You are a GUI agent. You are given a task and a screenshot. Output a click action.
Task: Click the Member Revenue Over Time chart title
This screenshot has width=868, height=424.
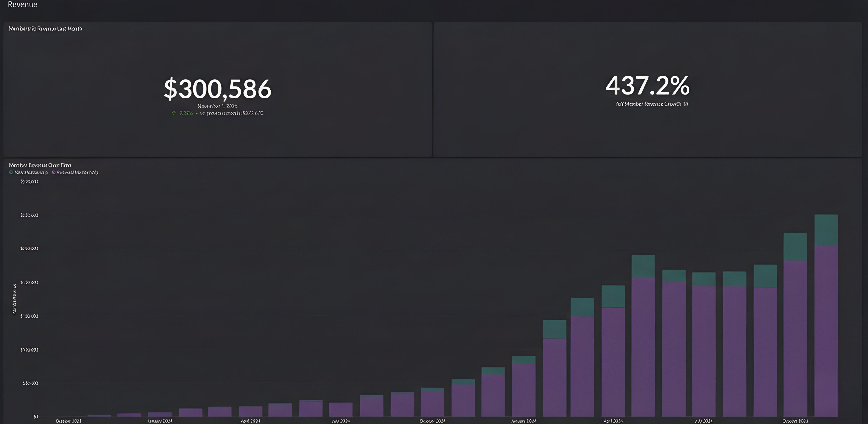pyautogui.click(x=40, y=165)
